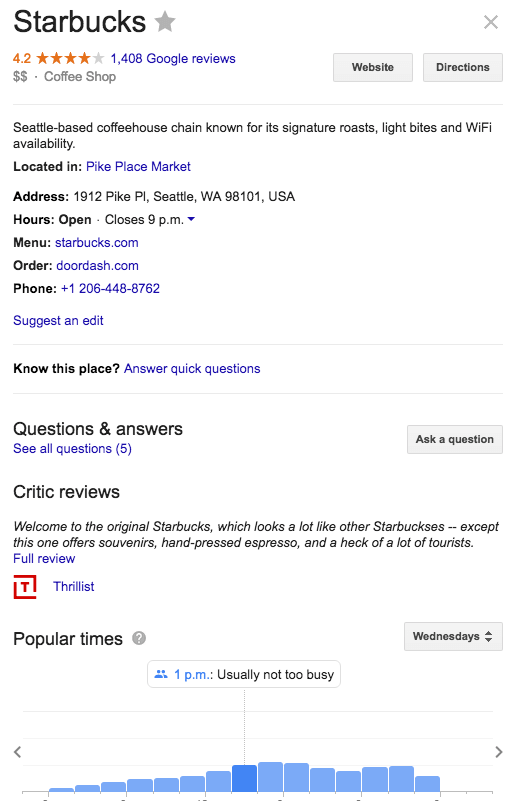Call the phone number +1 206-448-8762

110,289
